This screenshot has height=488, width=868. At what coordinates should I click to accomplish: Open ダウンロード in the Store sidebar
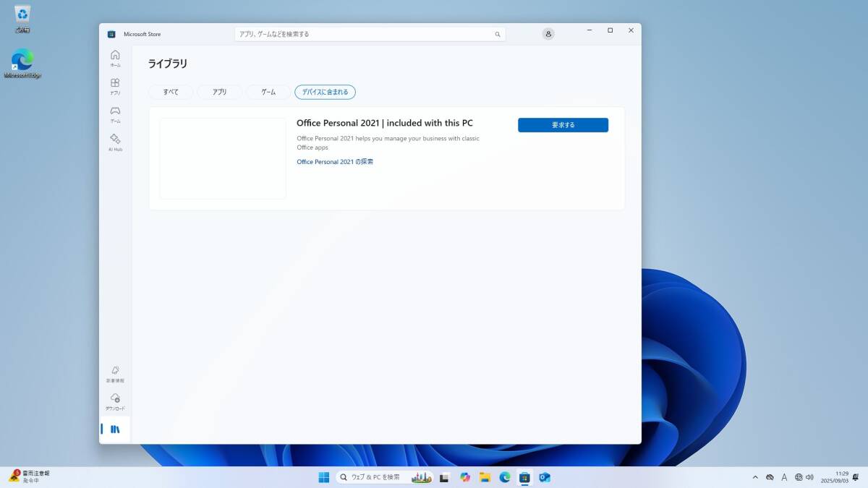tap(115, 401)
